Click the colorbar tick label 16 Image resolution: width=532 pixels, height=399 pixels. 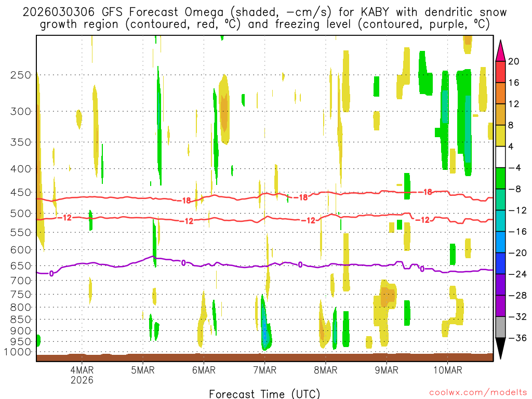point(514,83)
